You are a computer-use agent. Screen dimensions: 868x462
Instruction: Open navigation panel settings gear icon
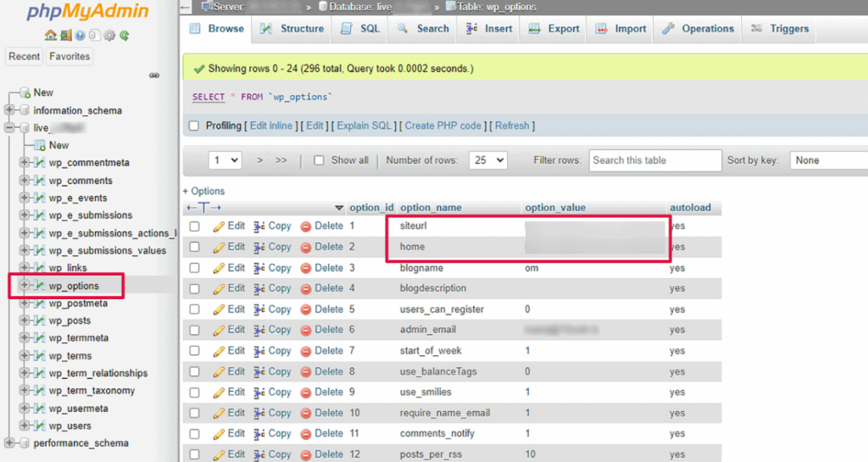coord(109,36)
